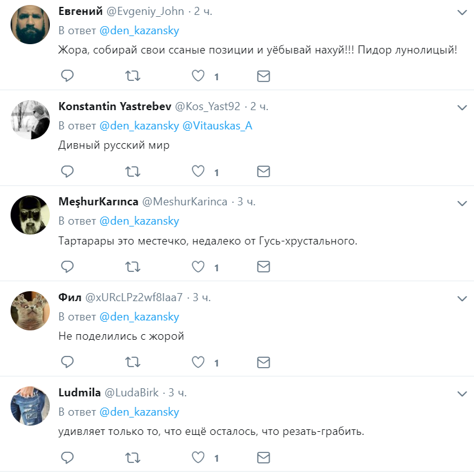This screenshot has height=476, width=474.
Task: Reply to Евгений's tweet
Action: point(67,76)
